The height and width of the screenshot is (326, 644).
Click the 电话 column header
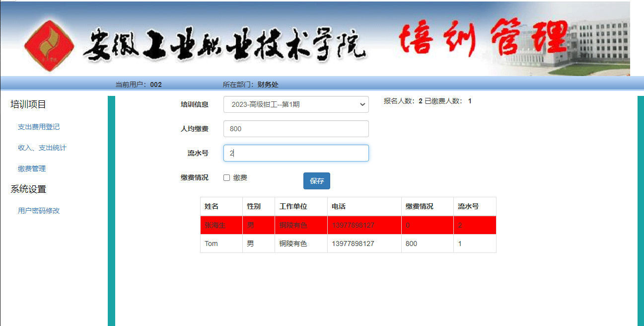(339, 206)
